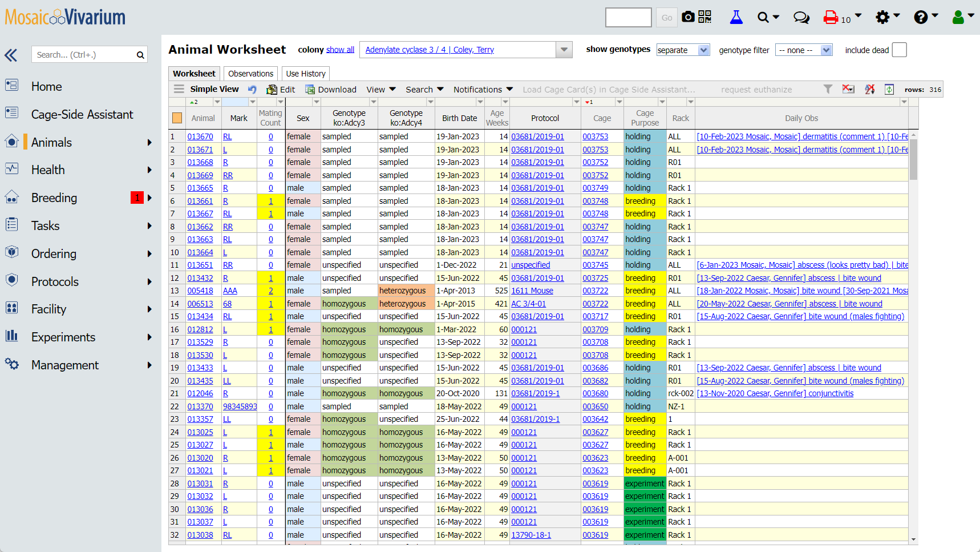The image size is (980, 552).
Task: Open protocol 1611 Mouse link
Action: click(532, 291)
